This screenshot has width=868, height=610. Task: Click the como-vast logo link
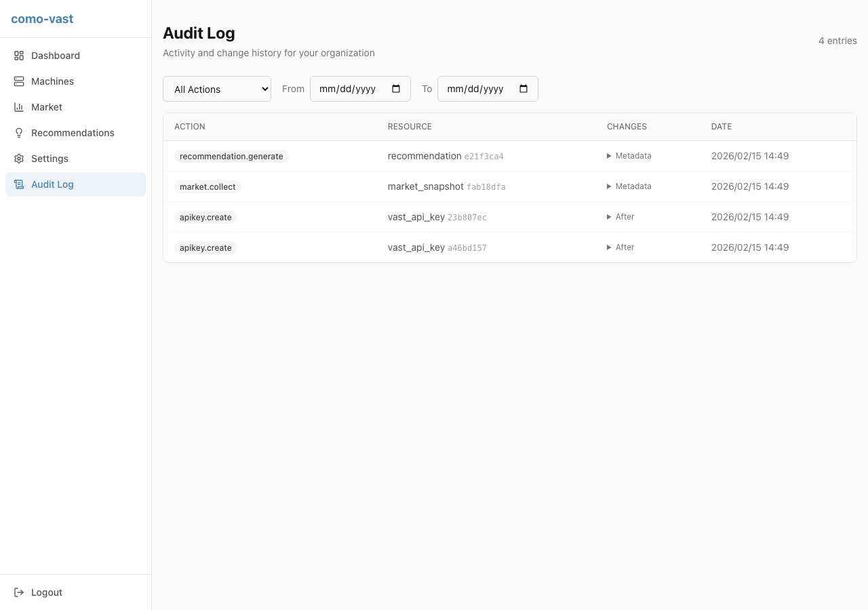[x=42, y=19]
